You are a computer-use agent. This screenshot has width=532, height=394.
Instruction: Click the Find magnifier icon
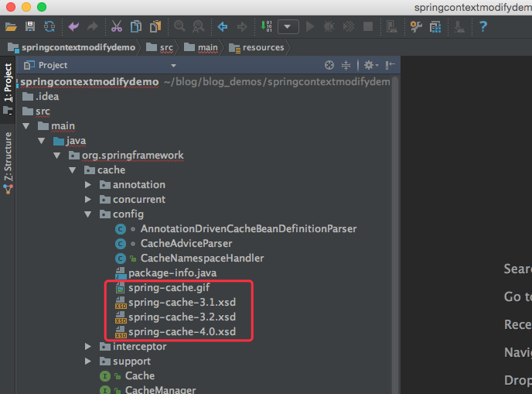pyautogui.click(x=179, y=26)
